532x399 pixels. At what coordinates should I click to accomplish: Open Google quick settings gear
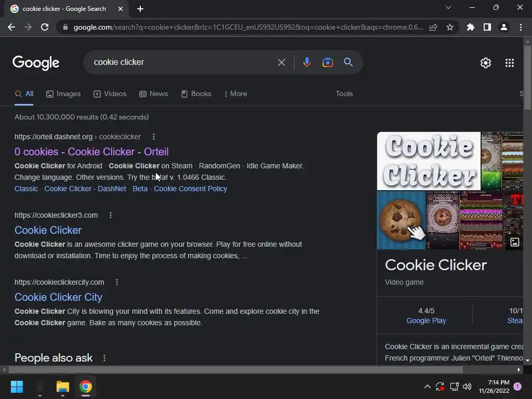pos(486,63)
